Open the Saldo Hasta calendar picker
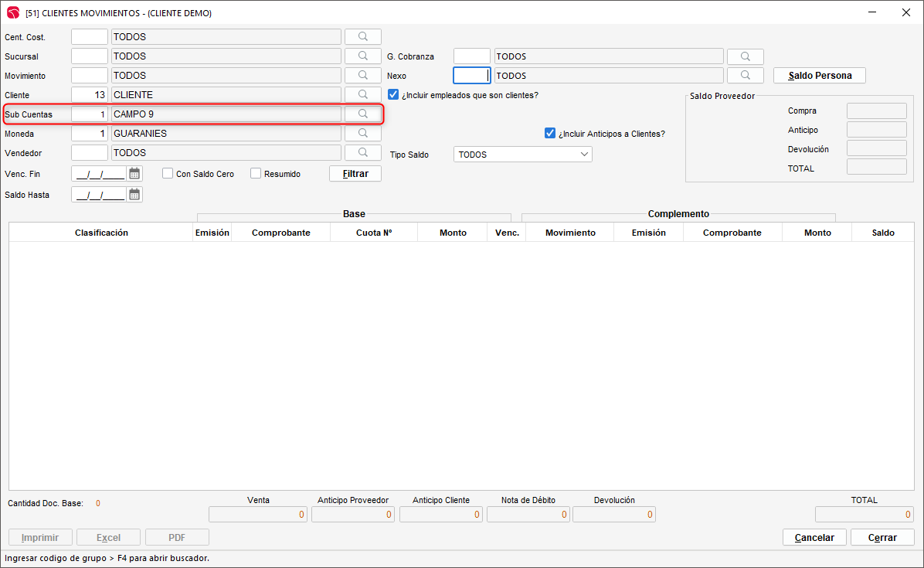The width and height of the screenshot is (924, 568). click(x=134, y=195)
